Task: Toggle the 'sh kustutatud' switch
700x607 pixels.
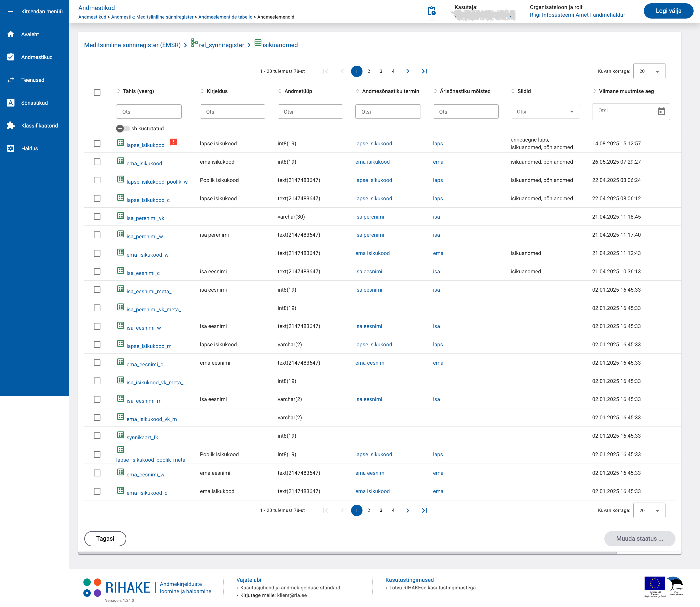Action: coord(122,128)
